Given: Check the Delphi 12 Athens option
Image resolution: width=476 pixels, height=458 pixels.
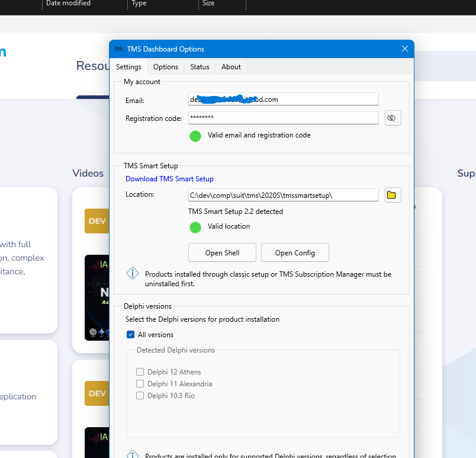Looking at the screenshot, I should [140, 372].
